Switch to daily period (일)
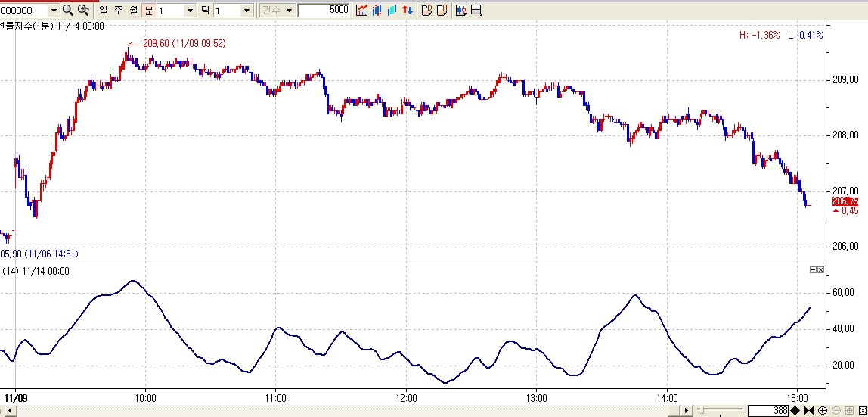This screenshot has width=868, height=417. pyautogui.click(x=104, y=10)
